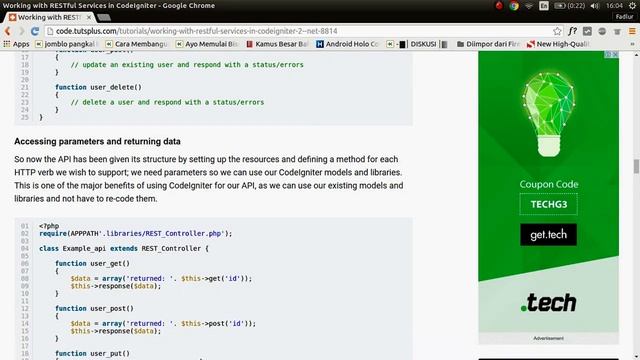Image resolution: width=640 pixels, height=360 pixels.
Task: Open the battery indicator in system tray
Action: [569, 6]
